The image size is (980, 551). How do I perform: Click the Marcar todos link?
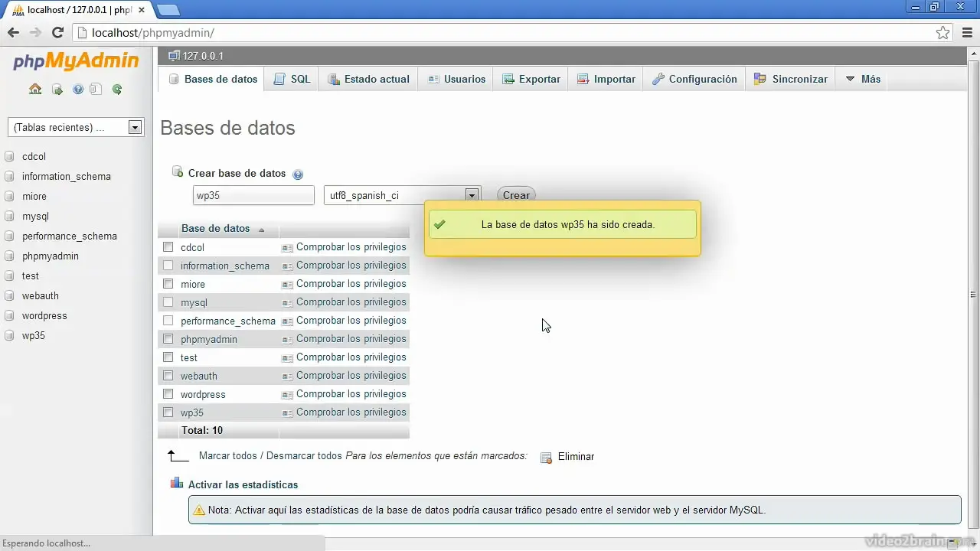point(228,456)
